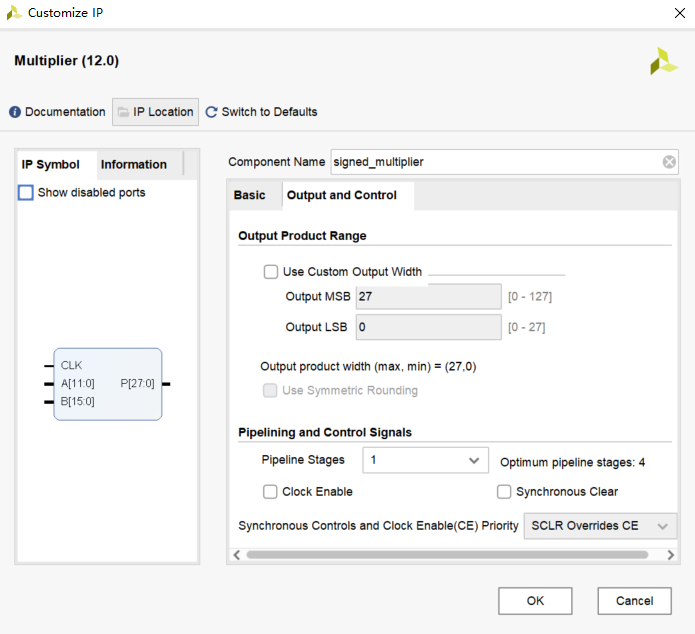The height and width of the screenshot is (634, 695).
Task: Open the Documentation info icon
Action: coord(15,112)
